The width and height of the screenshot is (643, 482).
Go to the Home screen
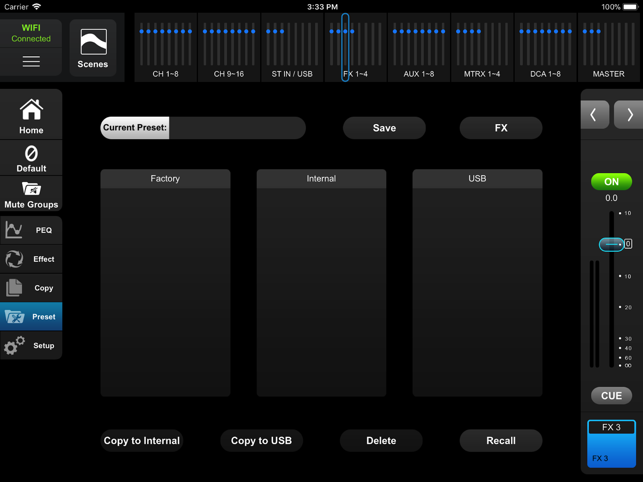click(31, 116)
